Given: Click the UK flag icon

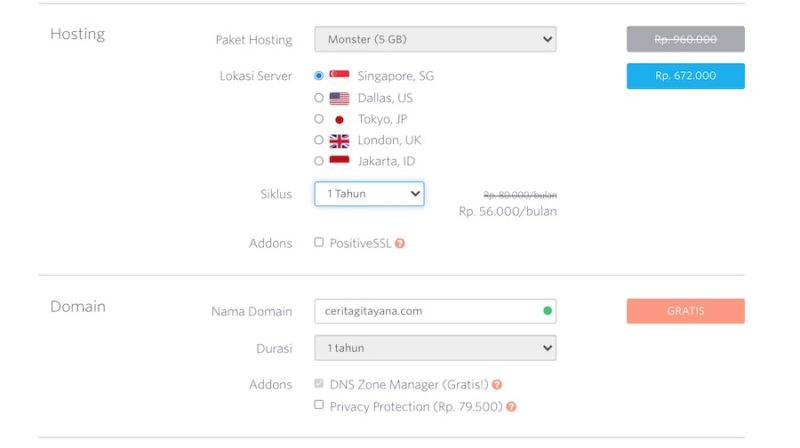Looking at the screenshot, I should pyautogui.click(x=339, y=140).
